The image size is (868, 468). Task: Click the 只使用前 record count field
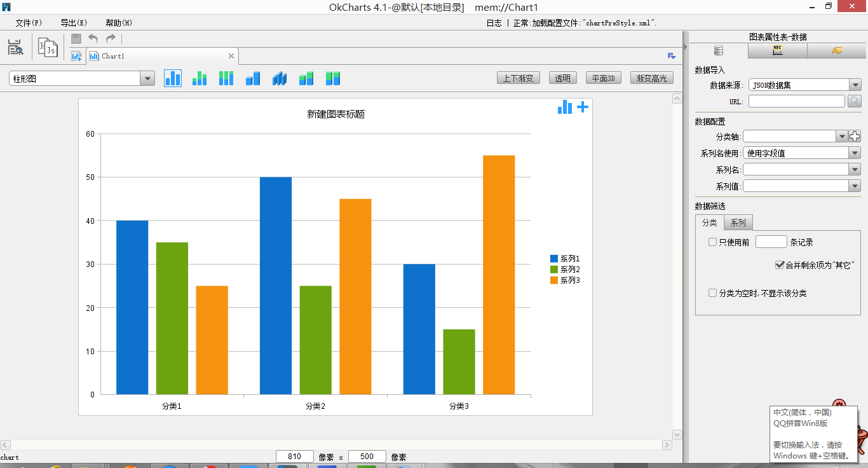771,242
